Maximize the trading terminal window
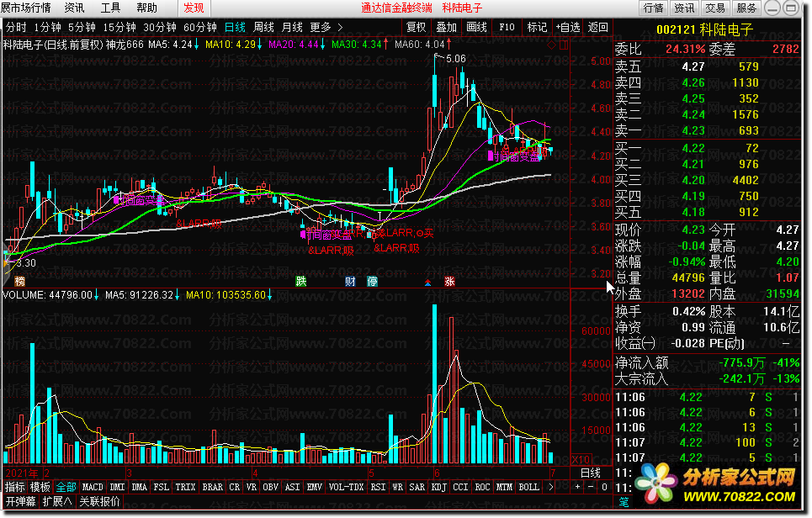812x518 pixels. point(791,8)
